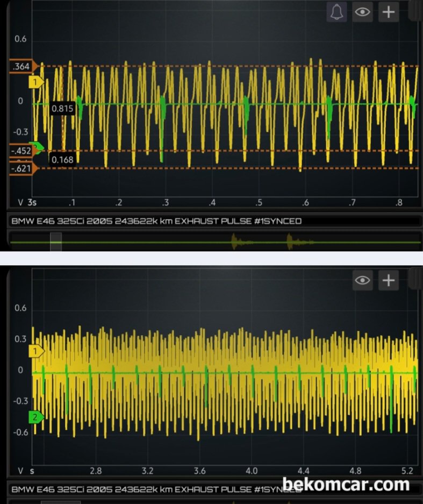This screenshot has width=423, height=504.
Task: Click the .364 orange voltage cursor handle
Action: coord(23,66)
